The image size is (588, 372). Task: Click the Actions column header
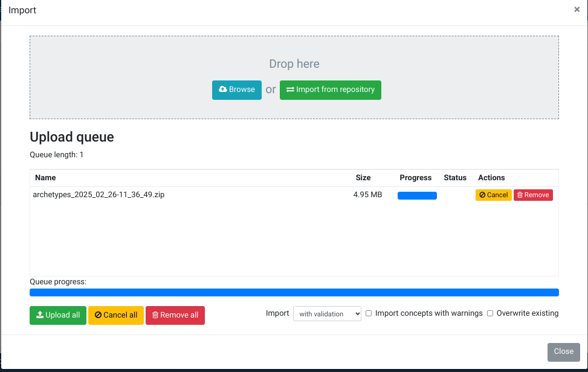[491, 178]
